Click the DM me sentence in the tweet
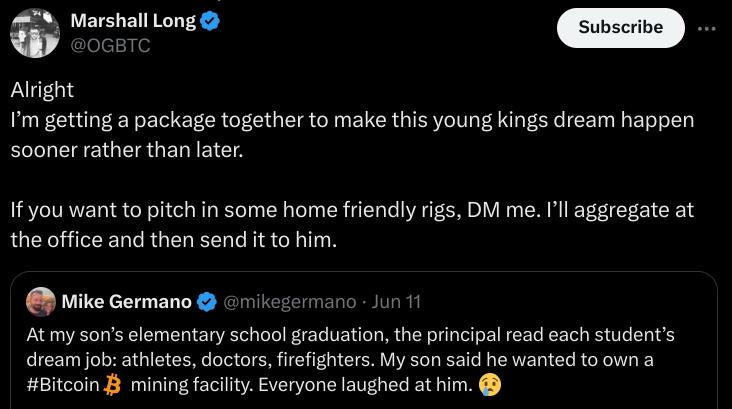This screenshot has height=409, width=732. [x=350, y=211]
